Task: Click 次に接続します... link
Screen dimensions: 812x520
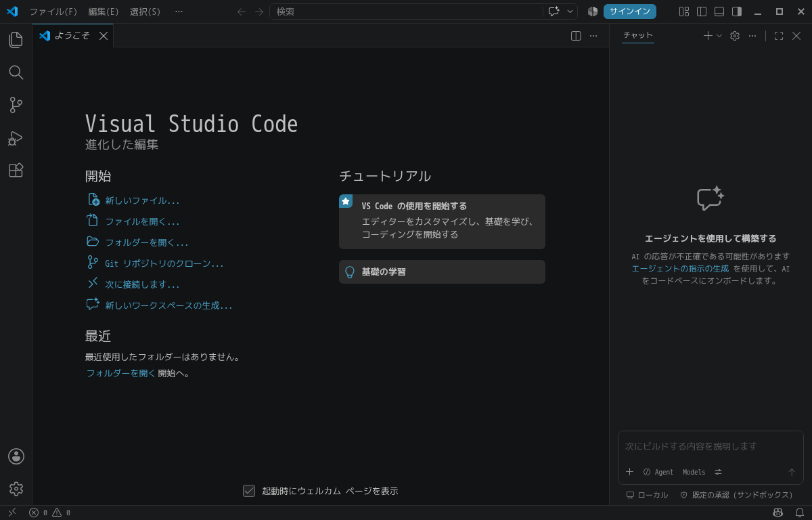Action: click(x=133, y=284)
